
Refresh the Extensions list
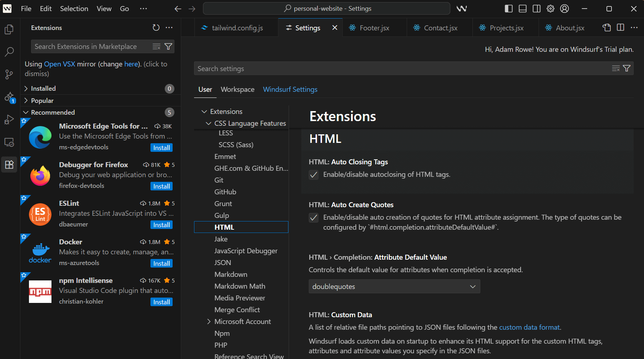(x=156, y=27)
